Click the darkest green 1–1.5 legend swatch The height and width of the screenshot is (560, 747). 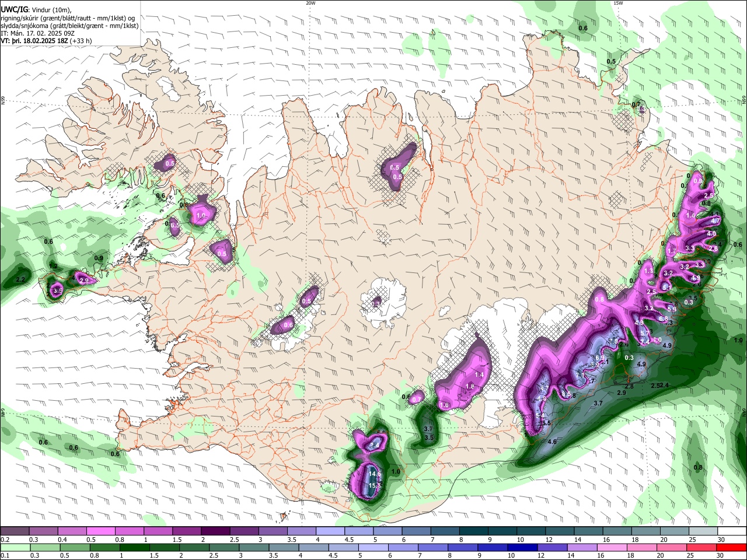tap(135, 547)
